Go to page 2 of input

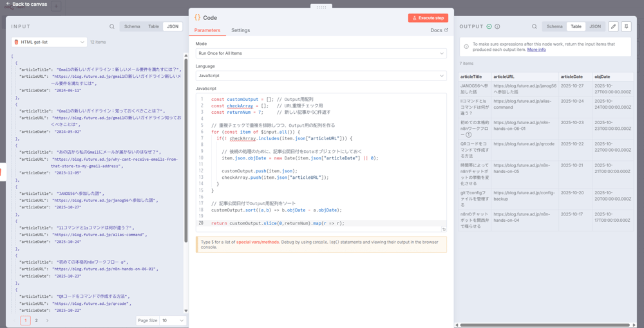(x=37, y=320)
